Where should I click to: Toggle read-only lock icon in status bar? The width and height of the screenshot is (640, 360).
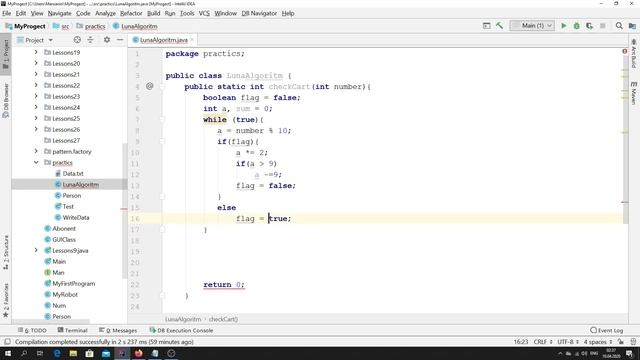tap(620, 342)
